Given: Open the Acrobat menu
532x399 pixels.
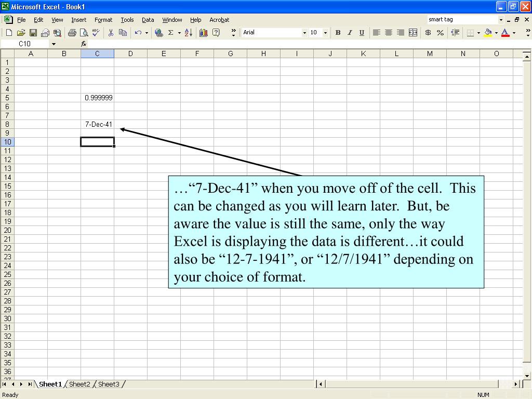Looking at the screenshot, I should coord(219,20).
